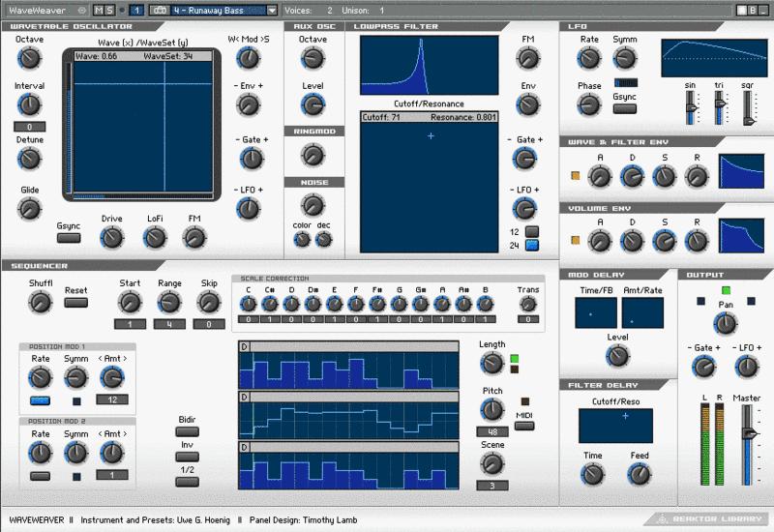Open the preset dropdown arrow next to Runaway Bass
This screenshot has width=774, height=532.
272,10
